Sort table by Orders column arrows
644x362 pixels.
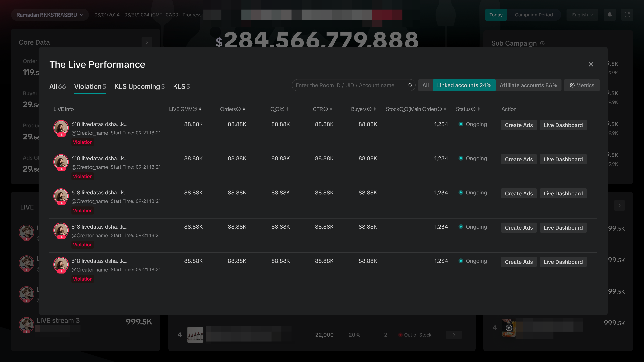(x=244, y=109)
